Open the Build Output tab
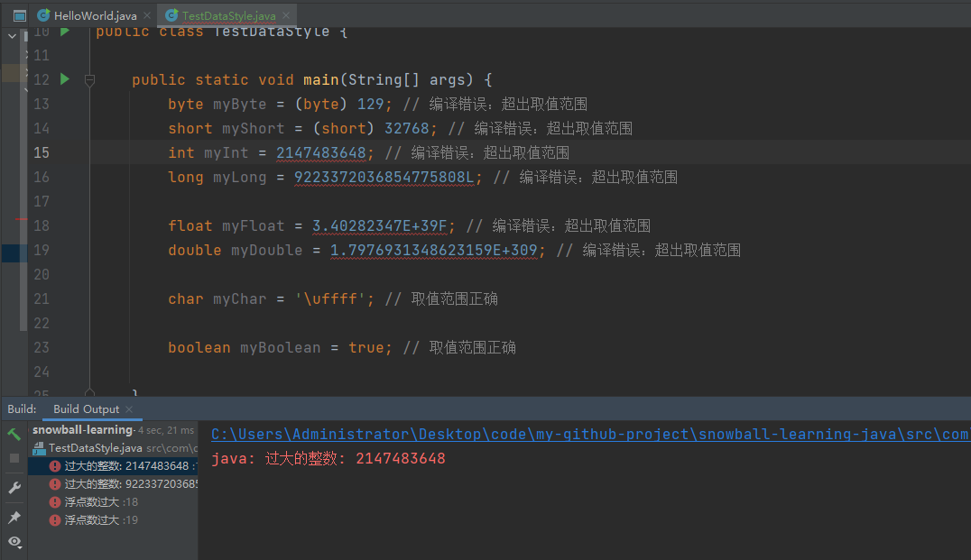This screenshot has width=971, height=560. 86,409
